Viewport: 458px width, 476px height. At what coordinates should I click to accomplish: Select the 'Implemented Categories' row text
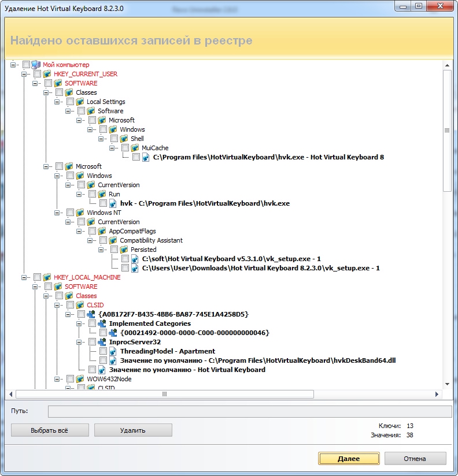click(150, 323)
